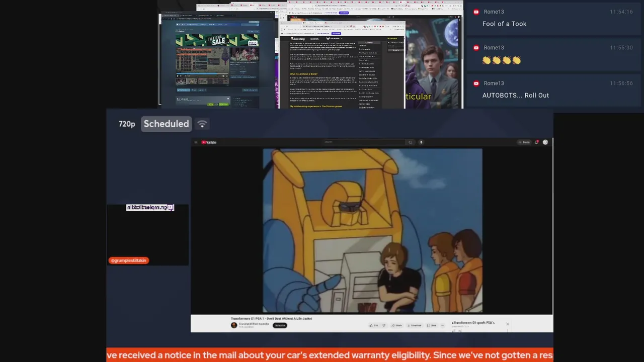The height and width of the screenshot is (362, 644).
Task: Select chat message Fool of a Took
Action: tap(504, 24)
